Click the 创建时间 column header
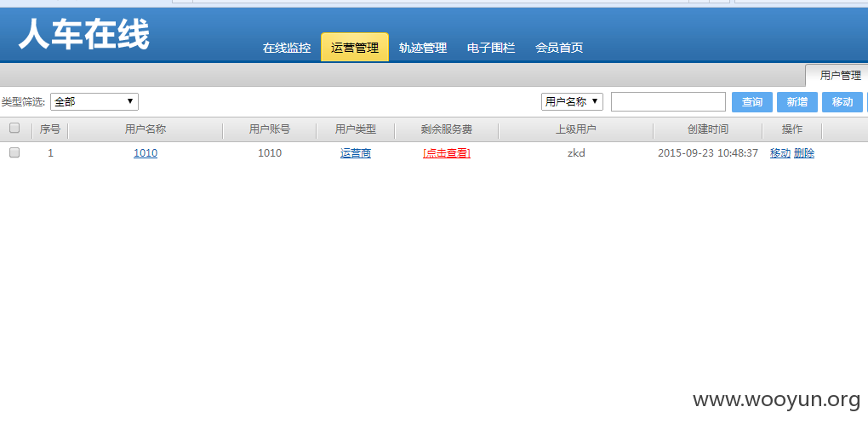 pos(708,129)
